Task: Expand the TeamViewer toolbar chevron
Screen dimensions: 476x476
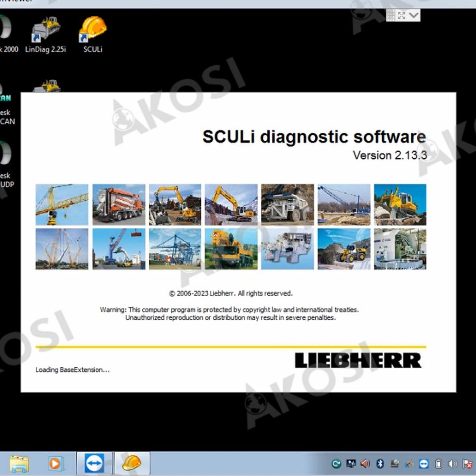Action: point(414,15)
